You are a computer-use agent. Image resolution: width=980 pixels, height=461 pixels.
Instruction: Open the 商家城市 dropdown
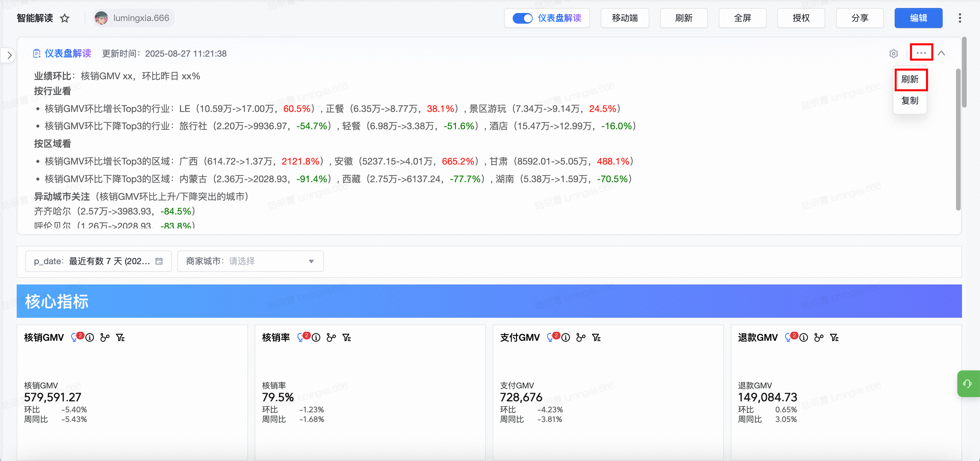[250, 261]
